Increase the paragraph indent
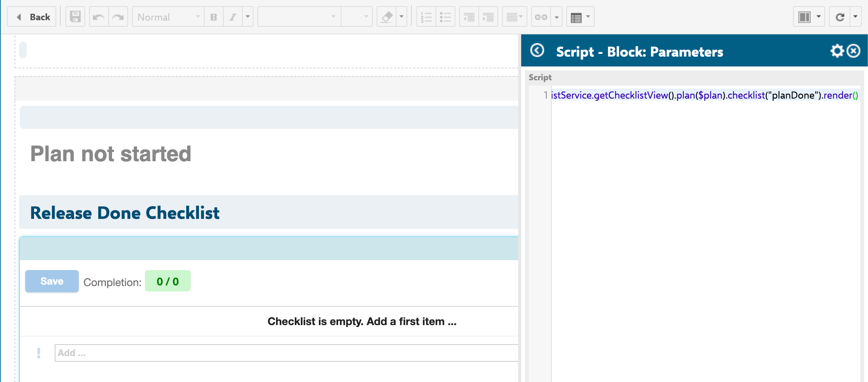 click(x=488, y=17)
